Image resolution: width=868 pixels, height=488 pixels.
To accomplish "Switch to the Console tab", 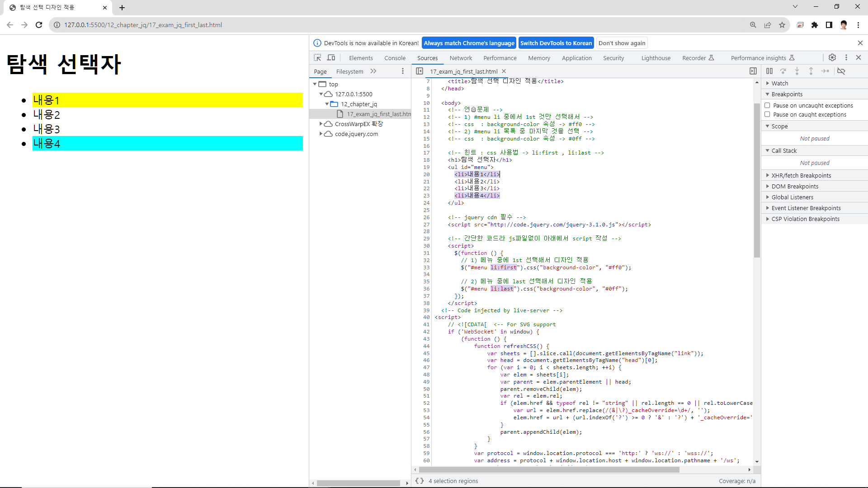I will (395, 58).
